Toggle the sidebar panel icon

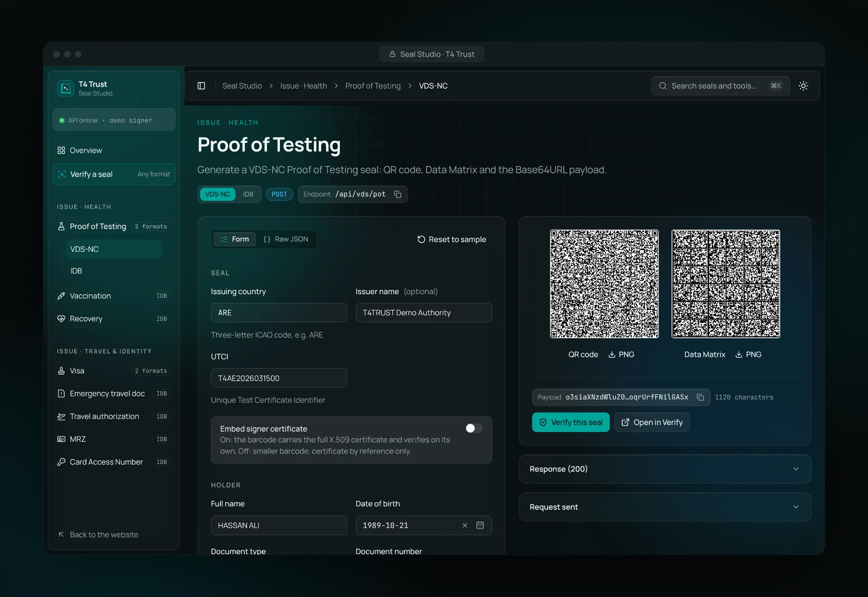click(201, 86)
